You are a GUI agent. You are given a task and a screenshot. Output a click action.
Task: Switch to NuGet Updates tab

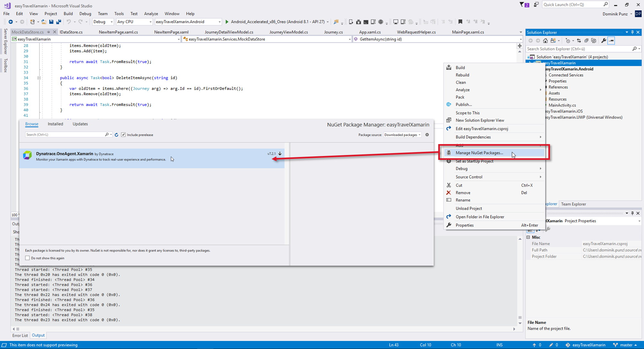click(80, 124)
